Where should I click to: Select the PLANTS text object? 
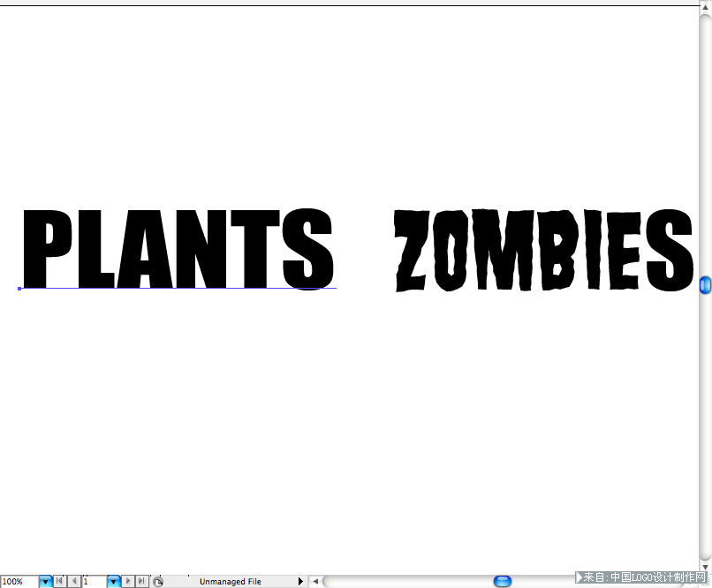178,249
